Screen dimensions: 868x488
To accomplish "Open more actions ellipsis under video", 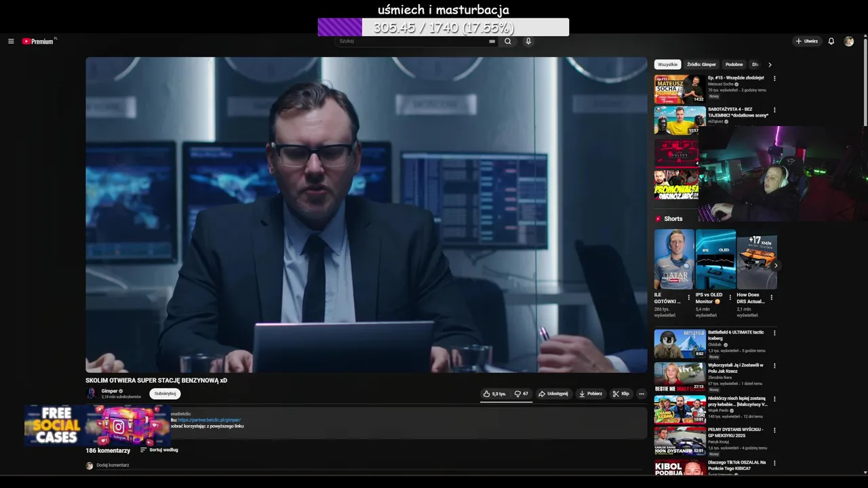I will coord(641,394).
